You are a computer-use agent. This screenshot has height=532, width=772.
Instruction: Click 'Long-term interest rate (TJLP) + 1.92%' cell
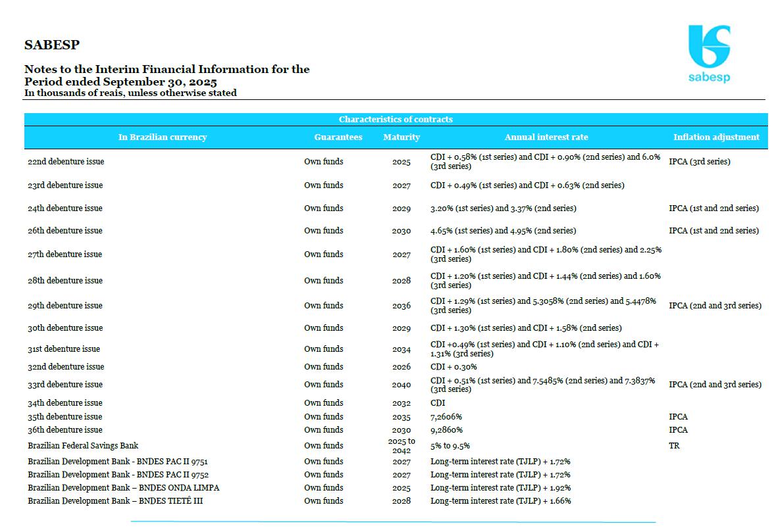[x=501, y=488]
